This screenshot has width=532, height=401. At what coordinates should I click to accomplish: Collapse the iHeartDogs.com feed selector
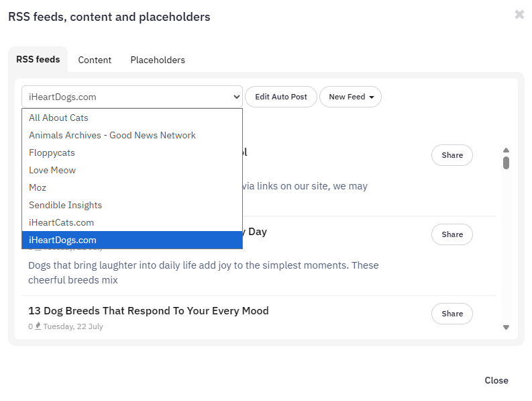(132, 97)
